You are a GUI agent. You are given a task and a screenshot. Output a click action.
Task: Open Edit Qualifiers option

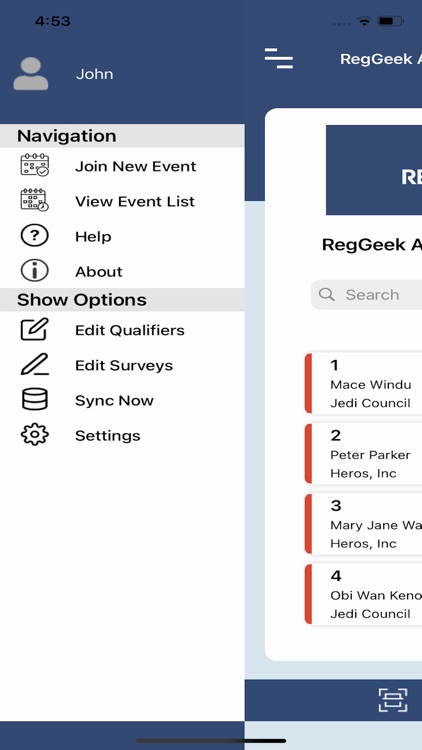point(122,330)
